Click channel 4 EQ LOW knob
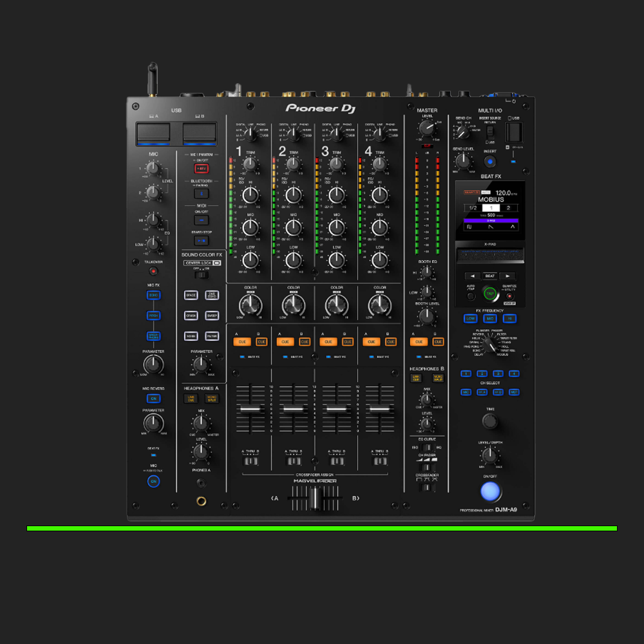 pos(379,260)
